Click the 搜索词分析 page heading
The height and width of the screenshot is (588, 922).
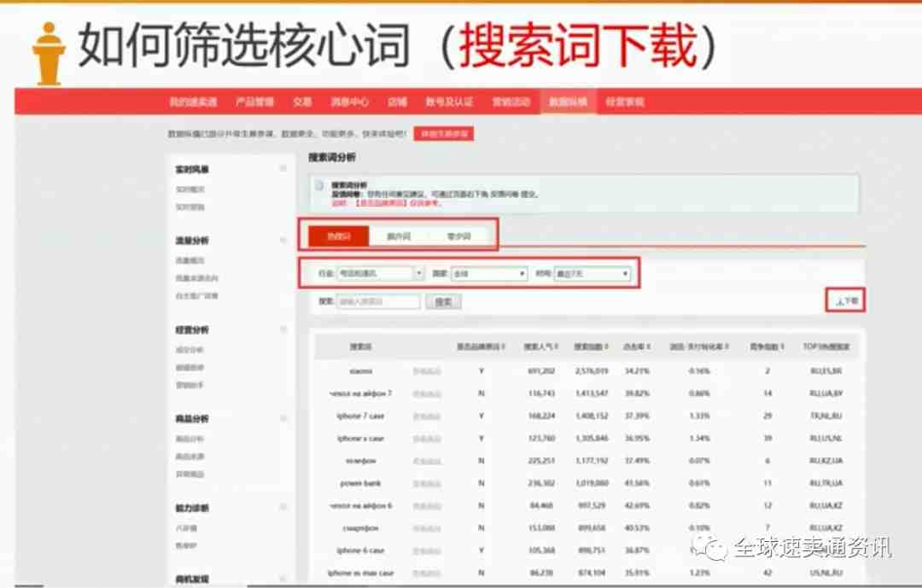coord(332,158)
